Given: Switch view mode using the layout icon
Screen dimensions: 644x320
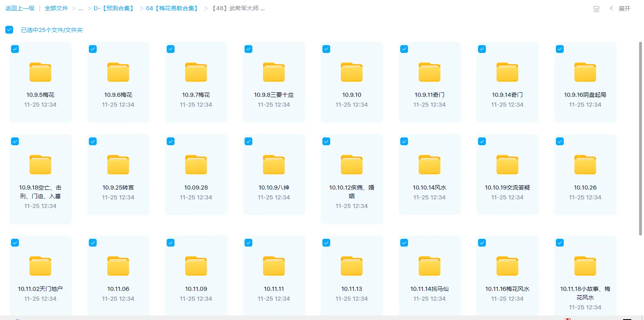Looking at the screenshot, I should coord(596,9).
